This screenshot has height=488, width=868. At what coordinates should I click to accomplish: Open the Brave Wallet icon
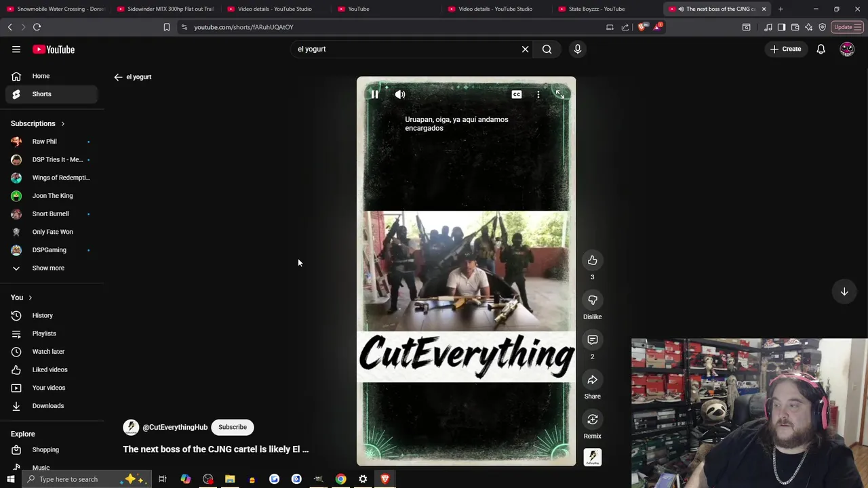coord(795,27)
